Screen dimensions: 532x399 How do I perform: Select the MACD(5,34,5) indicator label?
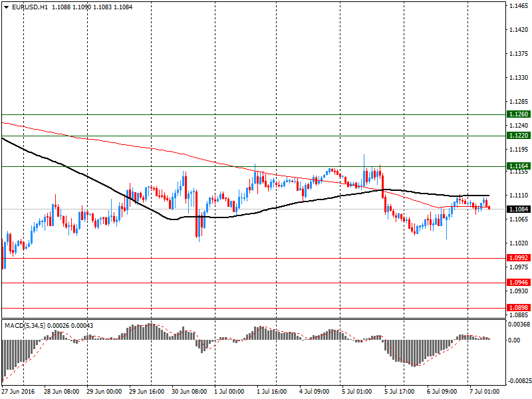point(25,326)
